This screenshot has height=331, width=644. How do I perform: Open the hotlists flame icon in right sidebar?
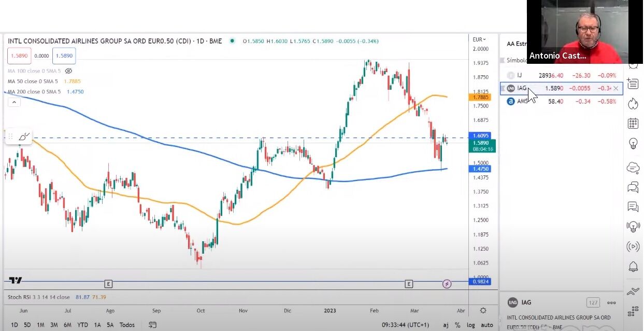pos(633,103)
